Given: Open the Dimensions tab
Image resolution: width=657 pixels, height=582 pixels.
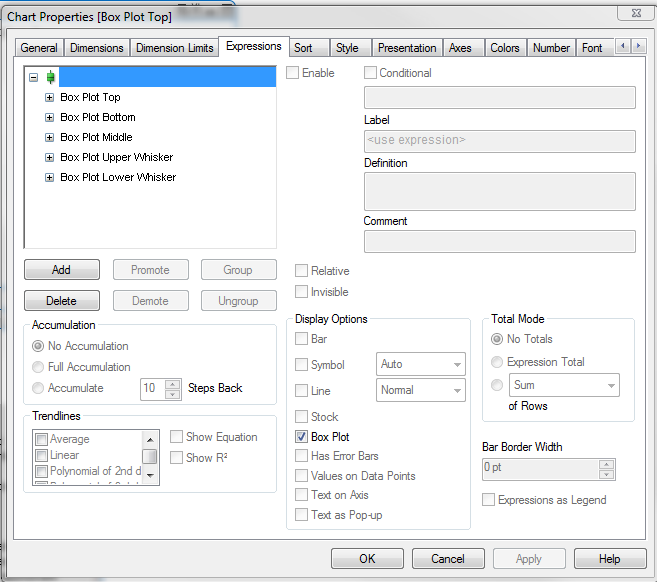Looking at the screenshot, I should pos(97,48).
